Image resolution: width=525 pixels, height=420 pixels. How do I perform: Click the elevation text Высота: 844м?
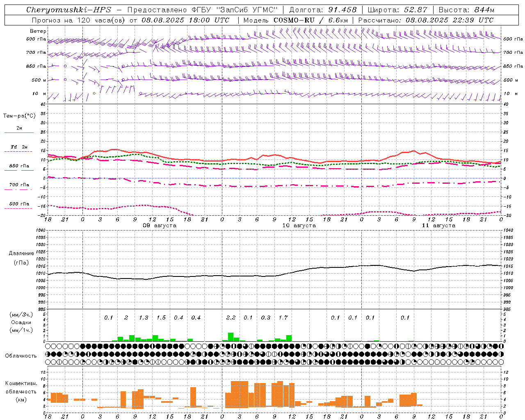466,10
